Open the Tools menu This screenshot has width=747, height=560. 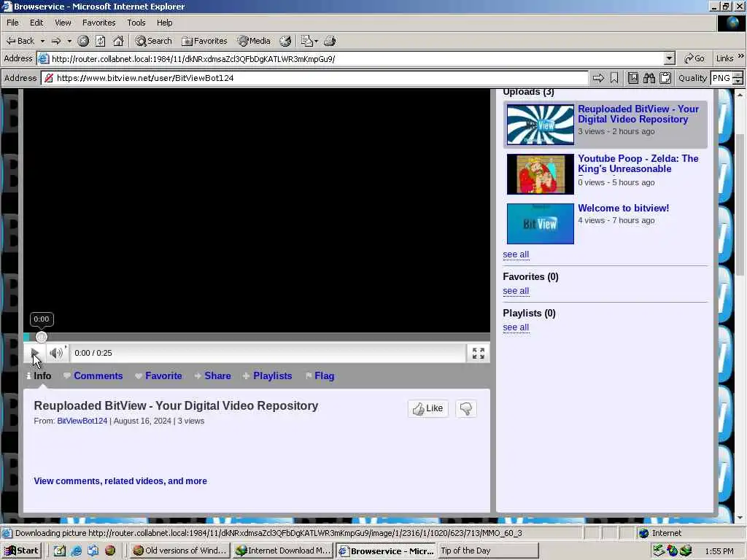[136, 23]
